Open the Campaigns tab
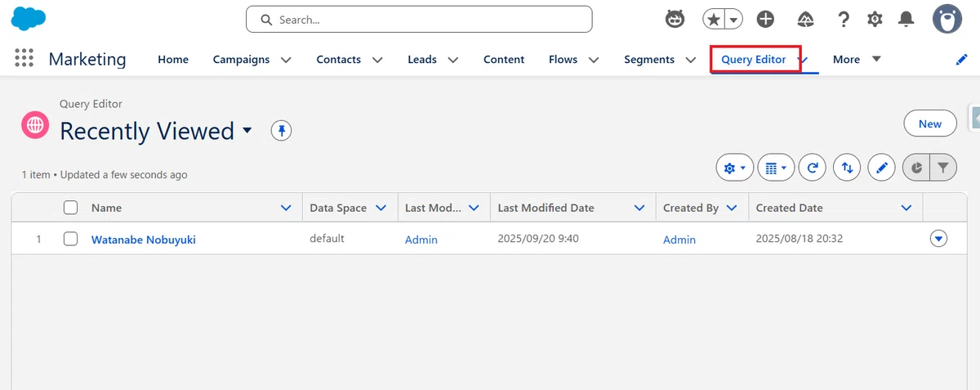Viewport: 980px width, 390px height. click(x=241, y=60)
